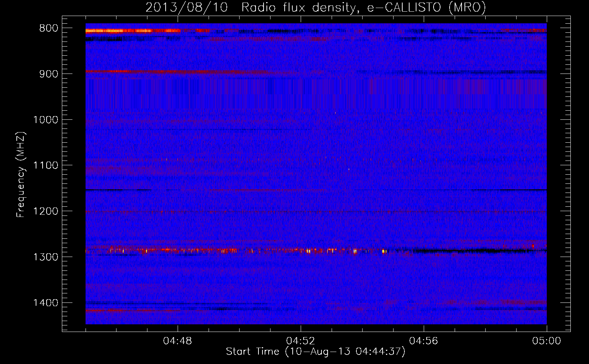Click the bright yellow emission band near 800 MHz
The height and width of the screenshot is (364, 589).
click(133, 31)
